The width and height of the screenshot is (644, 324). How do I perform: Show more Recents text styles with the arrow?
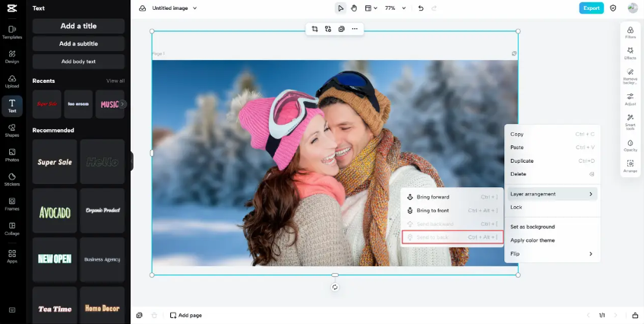coord(122,104)
